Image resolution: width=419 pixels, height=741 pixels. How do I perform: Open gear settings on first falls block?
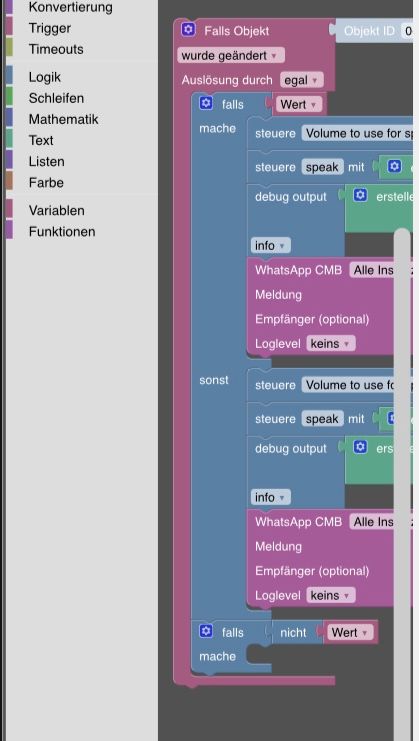[205, 103]
